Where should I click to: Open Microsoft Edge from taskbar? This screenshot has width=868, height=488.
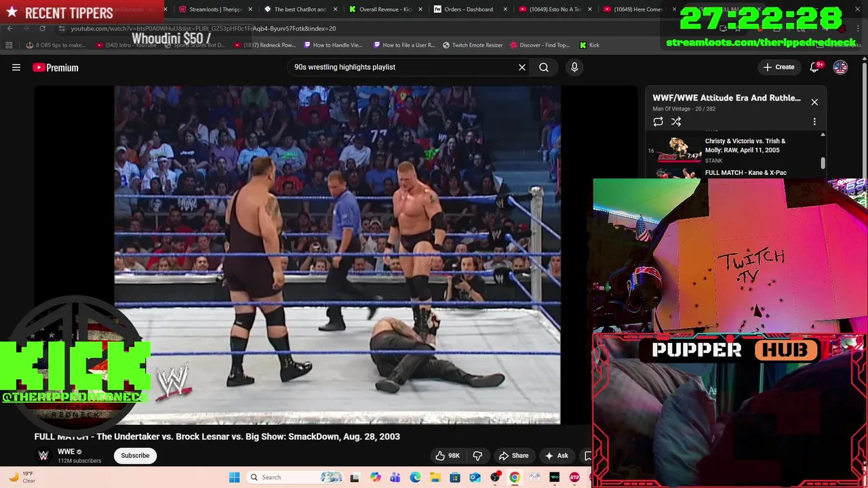click(415, 477)
